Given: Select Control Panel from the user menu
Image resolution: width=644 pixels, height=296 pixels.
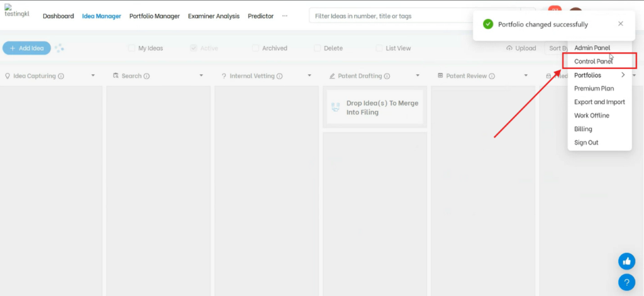Looking at the screenshot, I should pyautogui.click(x=593, y=62).
